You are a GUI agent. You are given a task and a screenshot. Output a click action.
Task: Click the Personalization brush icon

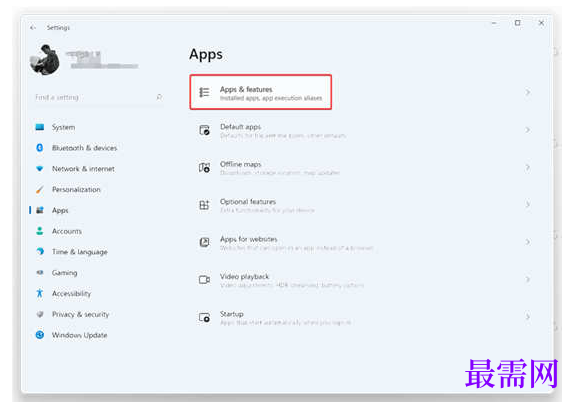[x=40, y=189]
